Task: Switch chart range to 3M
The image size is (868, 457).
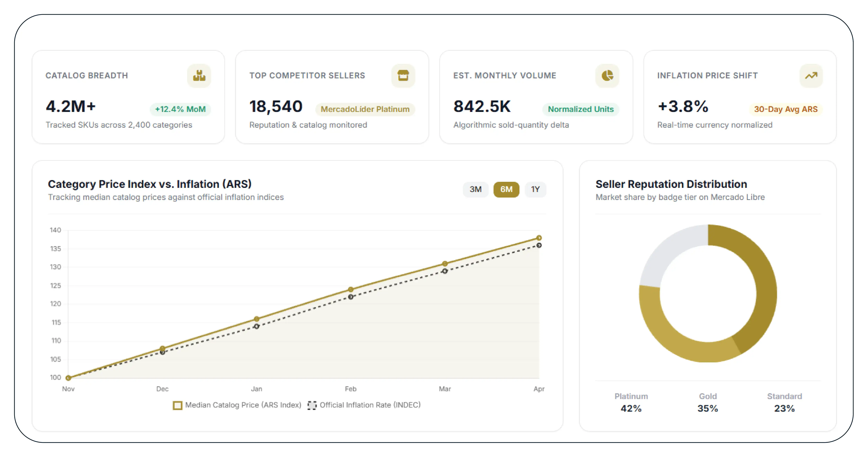Action: 476,189
